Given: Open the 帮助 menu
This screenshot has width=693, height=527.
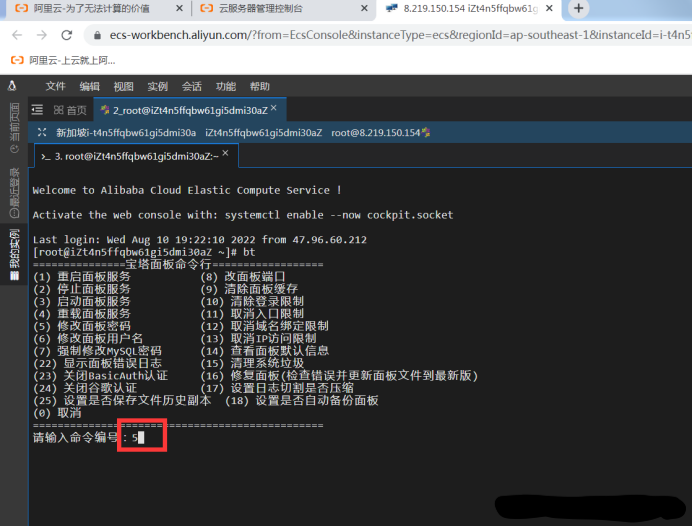Looking at the screenshot, I should pyautogui.click(x=259, y=86).
